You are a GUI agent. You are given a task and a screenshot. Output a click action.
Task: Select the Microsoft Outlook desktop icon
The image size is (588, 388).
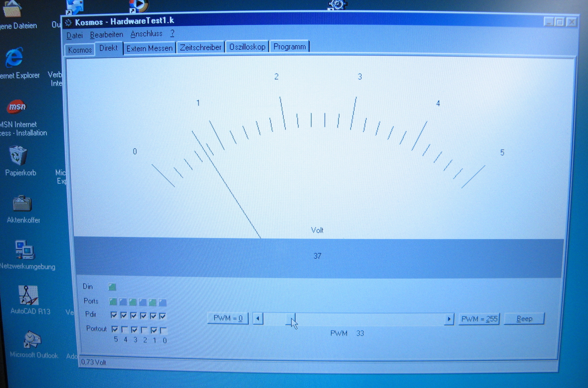[32, 339]
